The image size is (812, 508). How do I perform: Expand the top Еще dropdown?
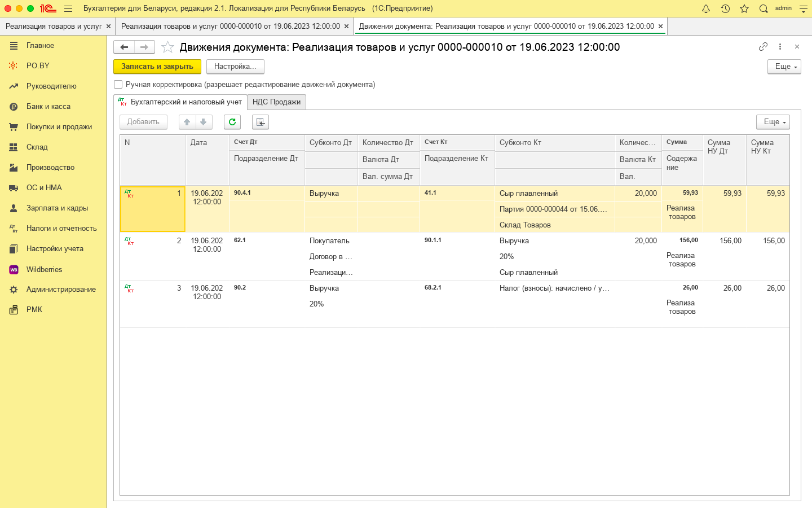[x=784, y=67]
